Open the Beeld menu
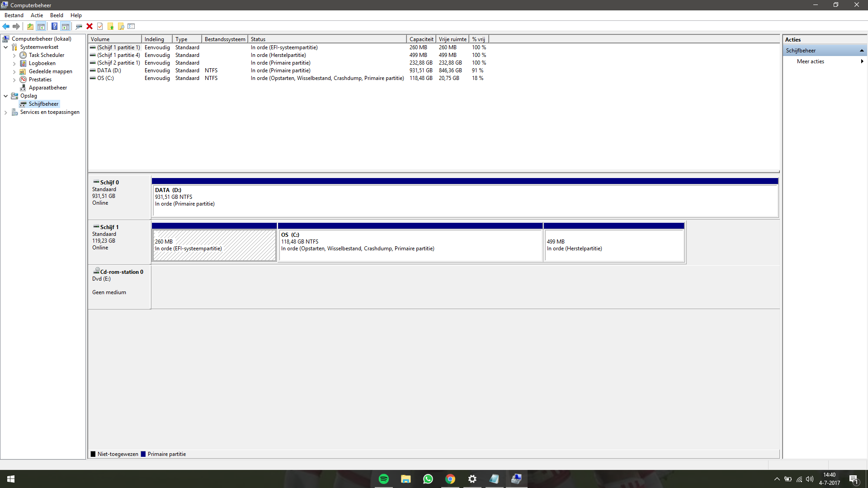Image resolution: width=868 pixels, height=488 pixels. click(57, 15)
